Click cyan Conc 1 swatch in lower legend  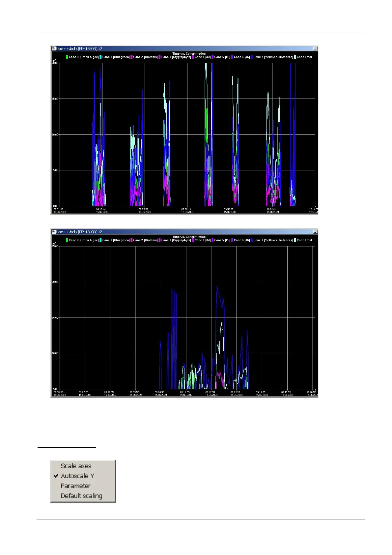coord(101,240)
